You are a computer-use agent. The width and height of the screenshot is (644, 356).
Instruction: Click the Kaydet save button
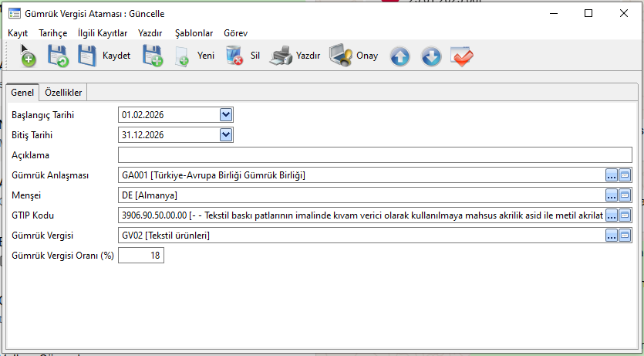point(104,56)
